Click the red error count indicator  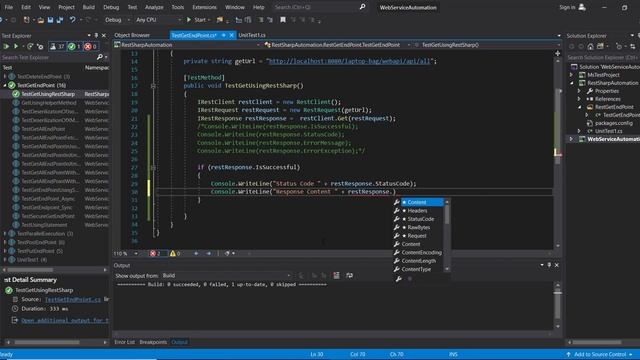tap(156, 253)
